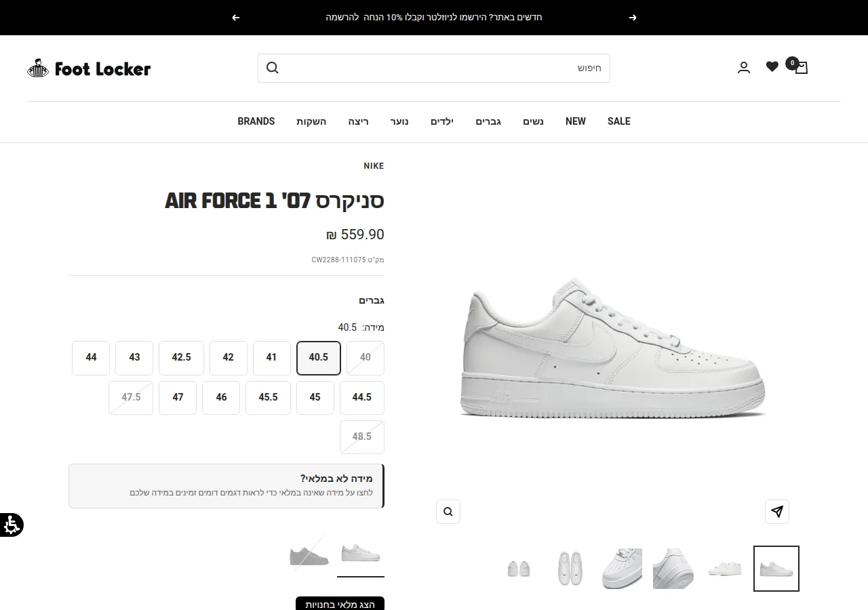
Task: Go to previous announcement with left arrow
Action: coord(236,18)
